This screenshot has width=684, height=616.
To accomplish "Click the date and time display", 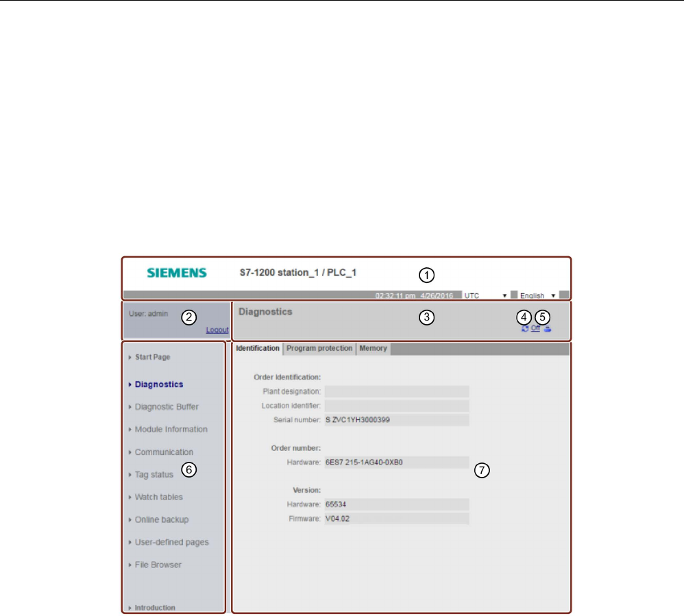I will tap(414, 295).
